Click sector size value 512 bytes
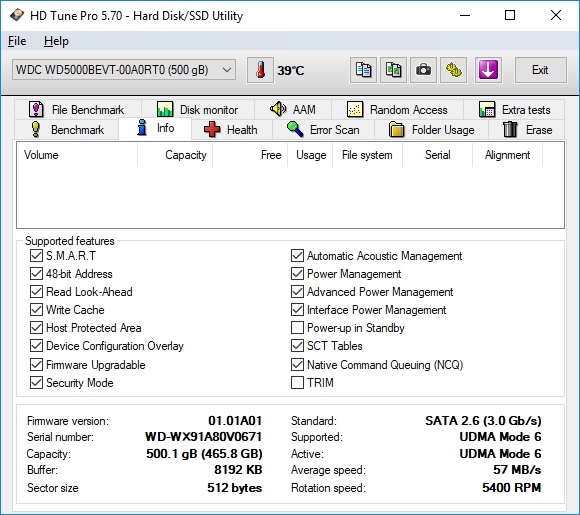580x515 pixels. click(x=235, y=488)
